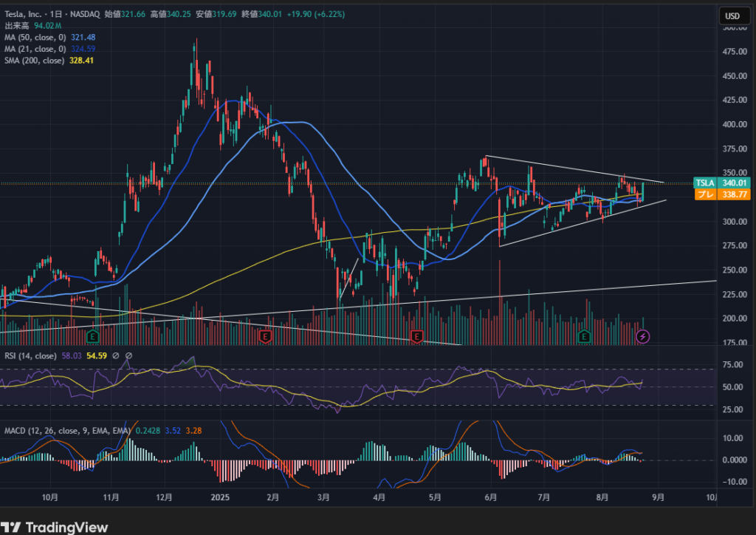Click the 9月 date on time axis

[x=658, y=497]
